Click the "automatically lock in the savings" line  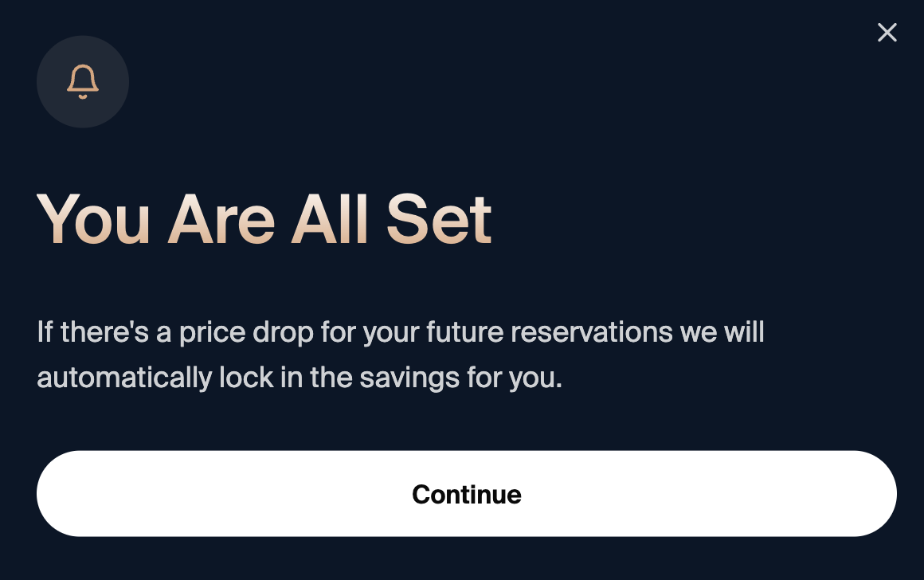300,378
